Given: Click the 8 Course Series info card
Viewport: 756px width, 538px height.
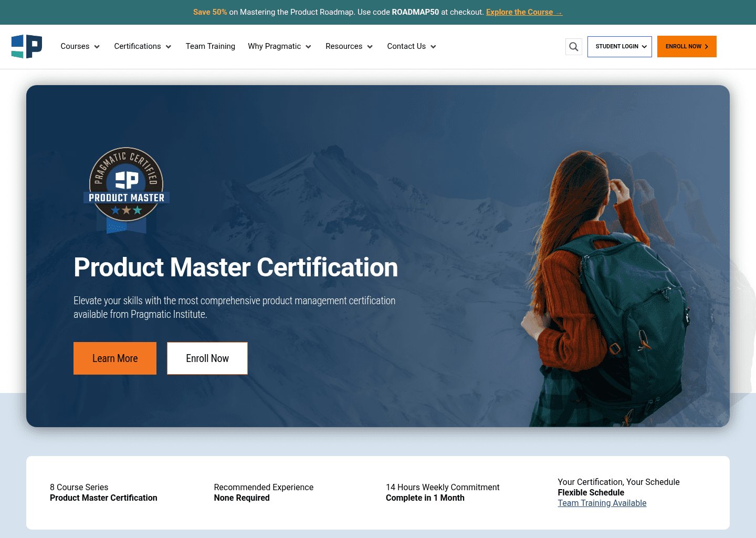Looking at the screenshot, I should 103,492.
